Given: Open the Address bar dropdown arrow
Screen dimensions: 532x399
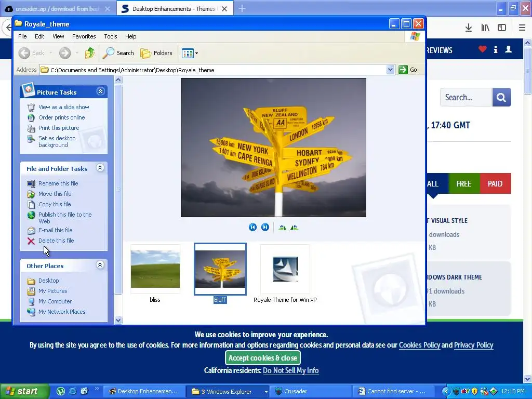Looking at the screenshot, I should pyautogui.click(x=390, y=70).
